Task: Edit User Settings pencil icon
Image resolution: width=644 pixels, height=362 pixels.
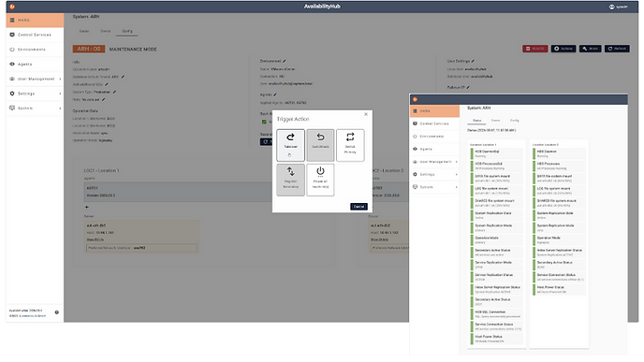Action: coord(473,61)
